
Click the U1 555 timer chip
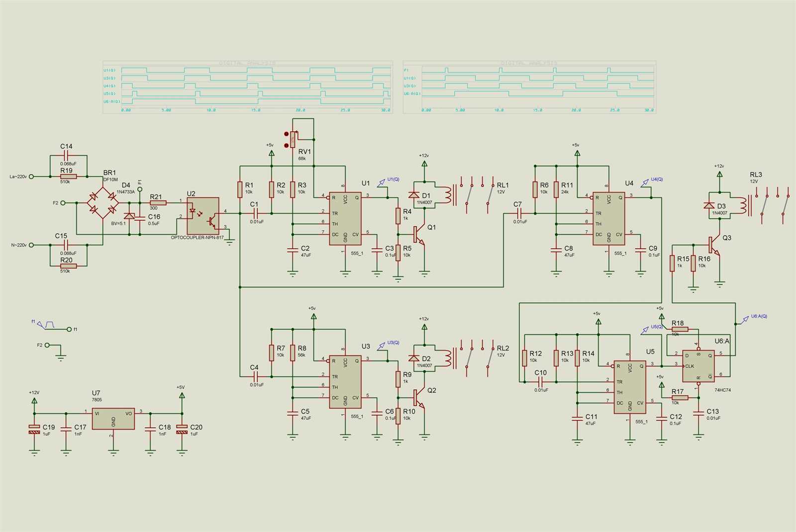tap(345, 219)
